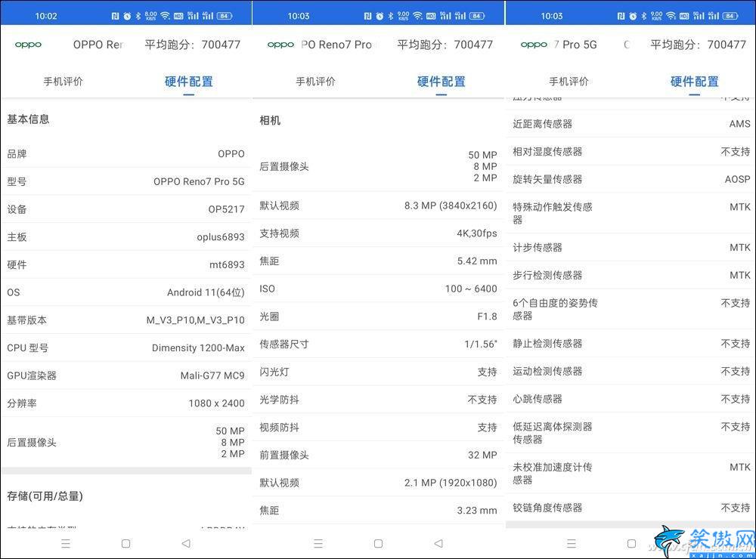Tap the Wi-Fi icon in left status bar
The width and height of the screenshot is (756, 559).
[x=165, y=16]
